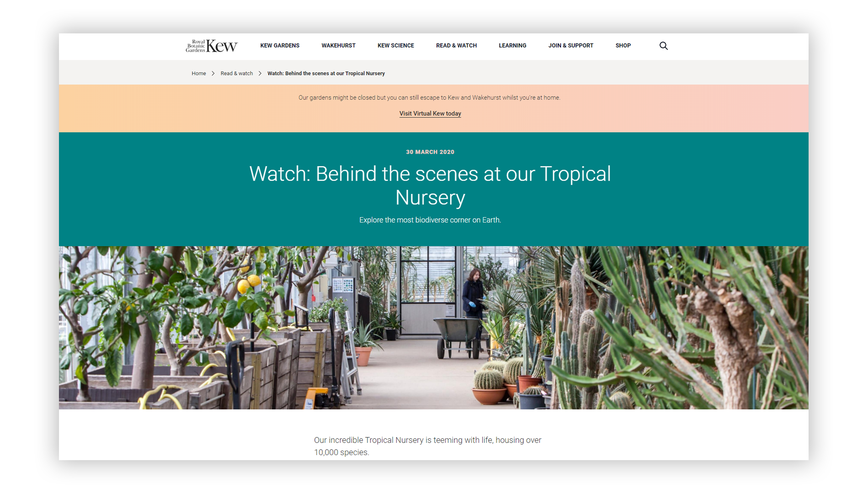Click the Tropical Nursery greenhouse hero image
This screenshot has height=494, width=868.
433,328
